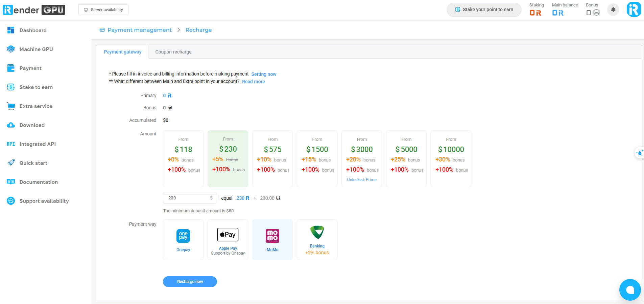
Task: Open notifications bell icon
Action: point(613,9)
